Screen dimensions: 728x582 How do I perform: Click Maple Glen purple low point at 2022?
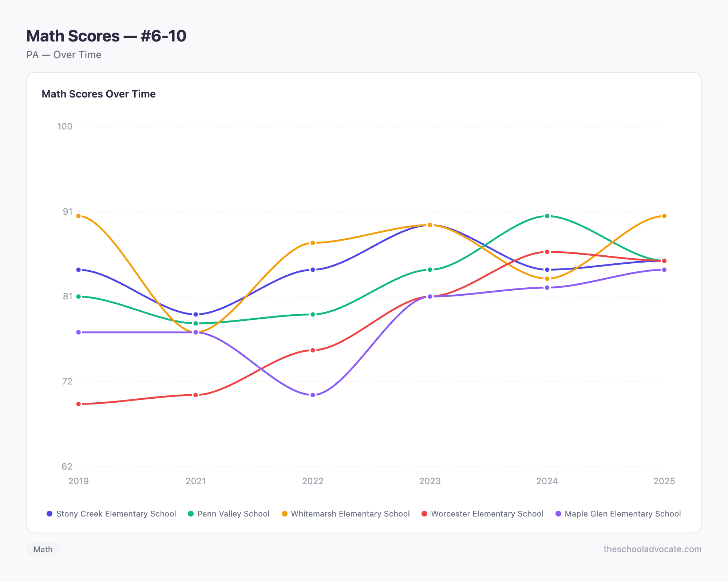tap(313, 395)
